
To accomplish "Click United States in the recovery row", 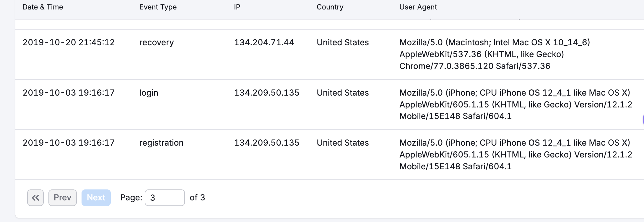I will pos(343,42).
